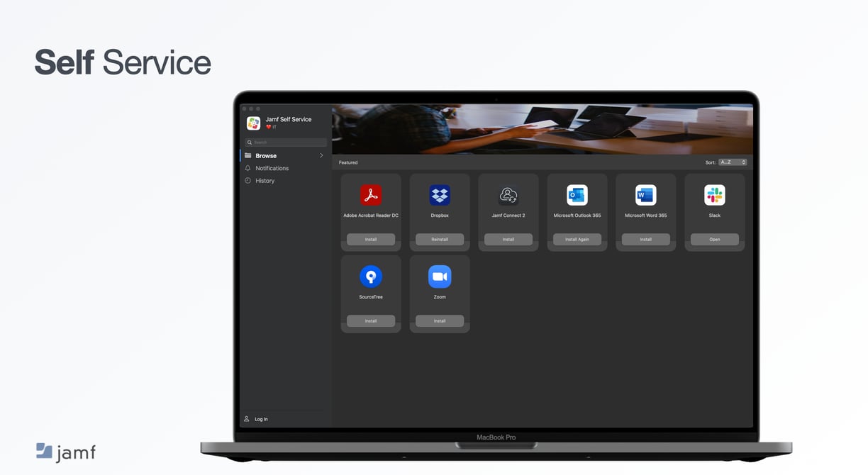Click the "Adobe Acrobat Reader DC" name label

[371, 216]
